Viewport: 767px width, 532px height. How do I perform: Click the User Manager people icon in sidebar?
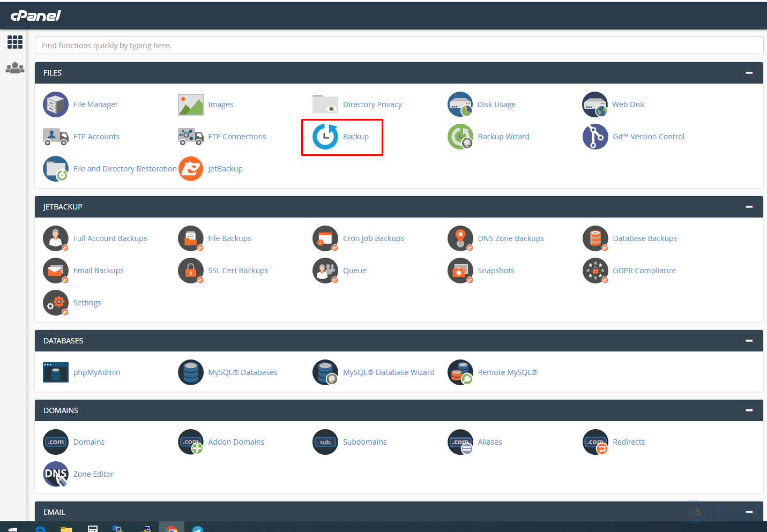(x=15, y=68)
